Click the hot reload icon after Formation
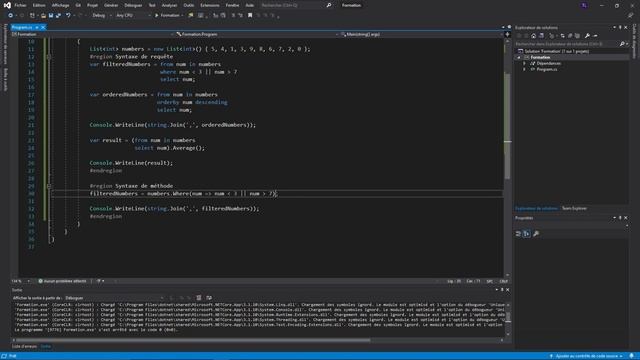The height and width of the screenshot is (360, 640). click(x=191, y=16)
